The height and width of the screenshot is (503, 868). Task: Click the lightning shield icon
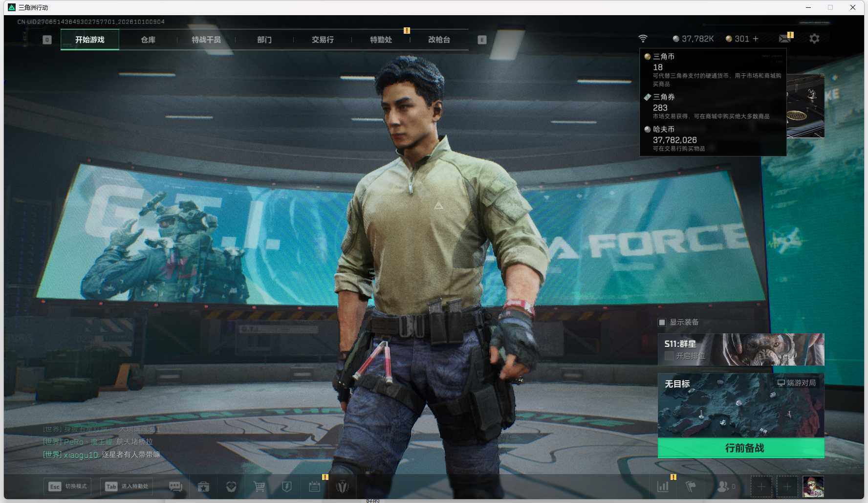point(287,486)
